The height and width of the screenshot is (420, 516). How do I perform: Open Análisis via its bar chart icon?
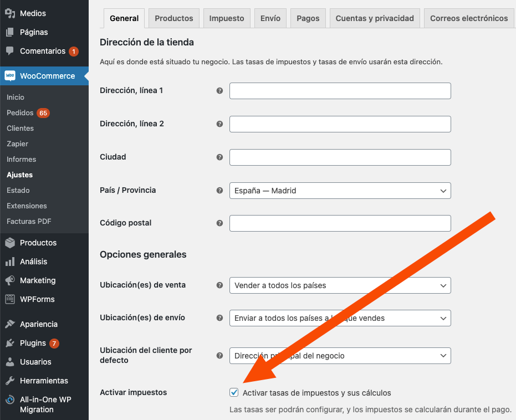coord(10,262)
